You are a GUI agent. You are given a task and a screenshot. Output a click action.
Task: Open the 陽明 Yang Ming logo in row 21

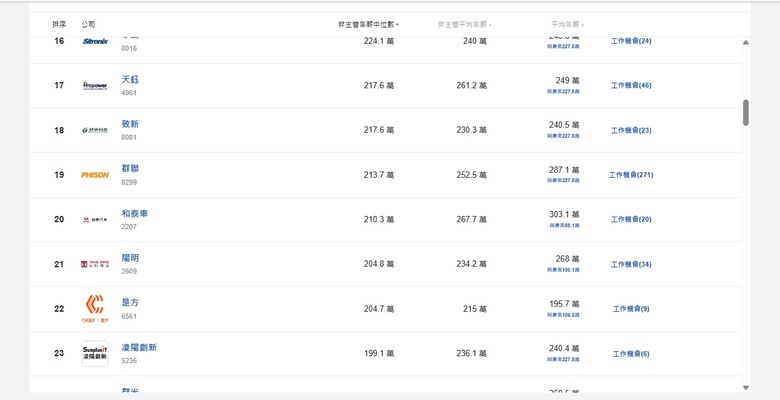click(95, 264)
